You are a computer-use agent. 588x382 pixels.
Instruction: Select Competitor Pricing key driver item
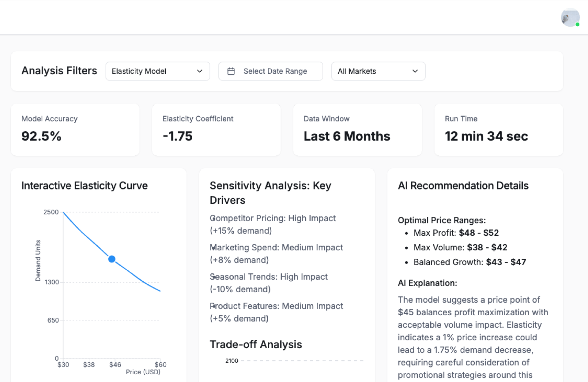pyautogui.click(x=273, y=224)
